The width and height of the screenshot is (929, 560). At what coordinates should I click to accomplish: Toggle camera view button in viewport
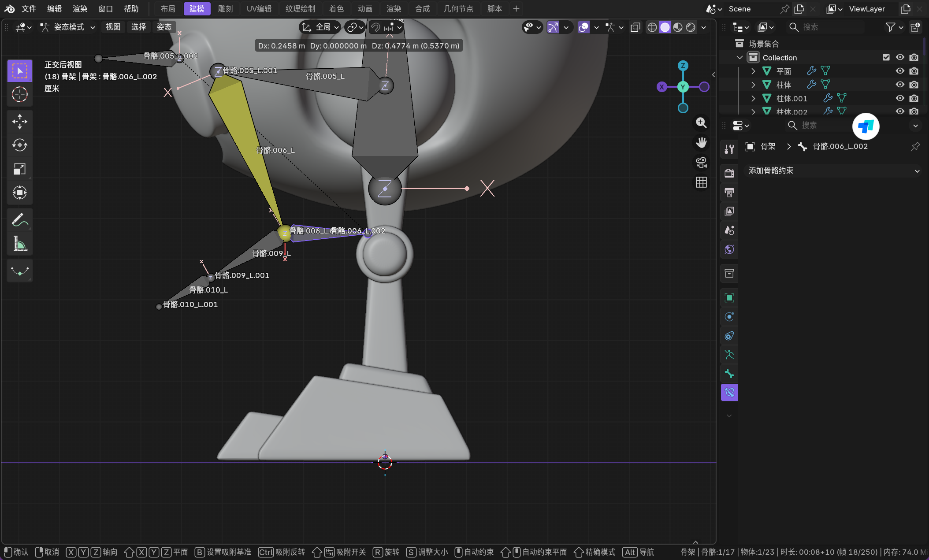click(701, 163)
